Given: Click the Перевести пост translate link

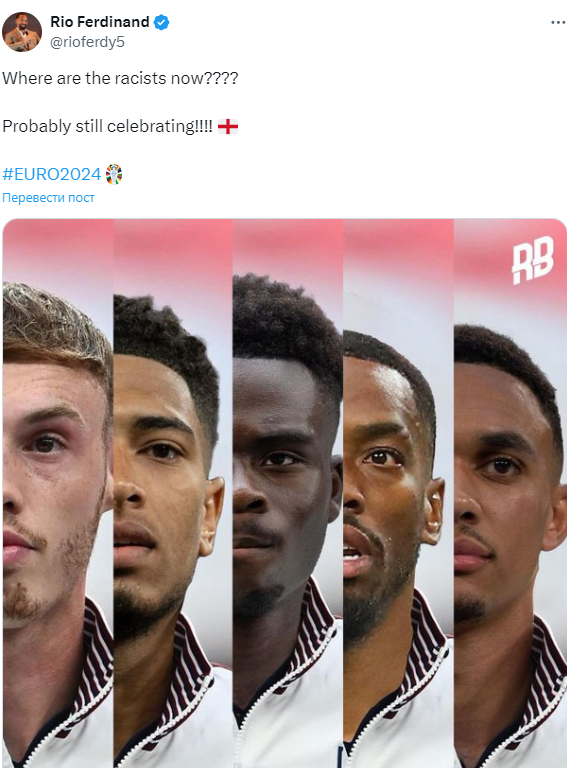Looking at the screenshot, I should click(48, 198).
